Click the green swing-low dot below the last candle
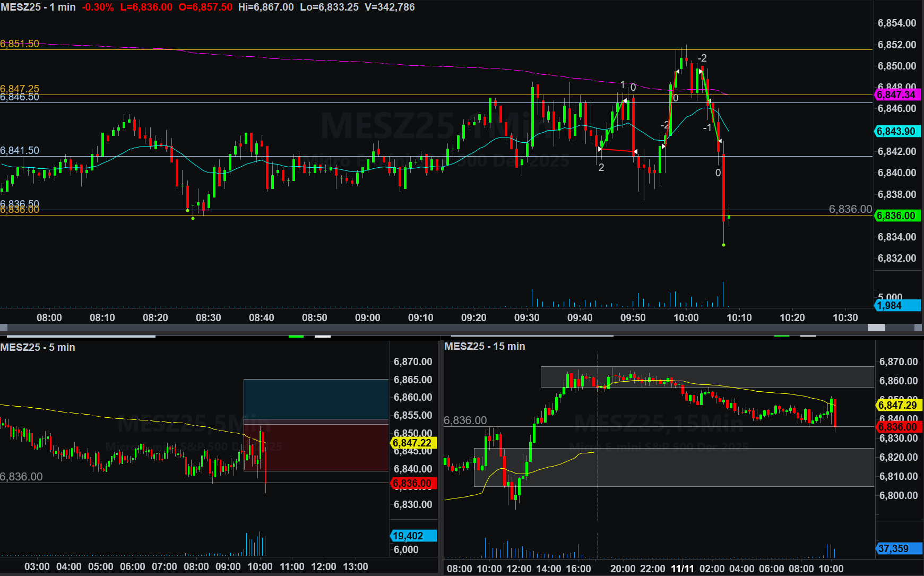The image size is (924, 576). (x=723, y=245)
